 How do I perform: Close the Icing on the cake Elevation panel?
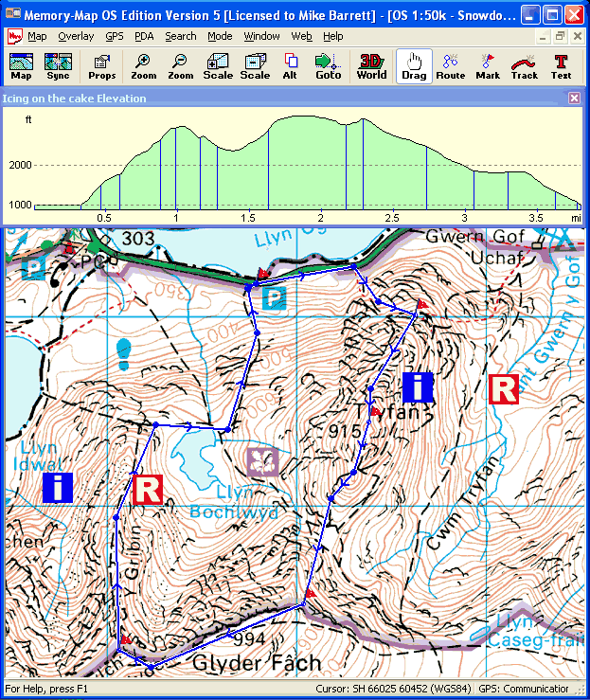click(x=575, y=99)
